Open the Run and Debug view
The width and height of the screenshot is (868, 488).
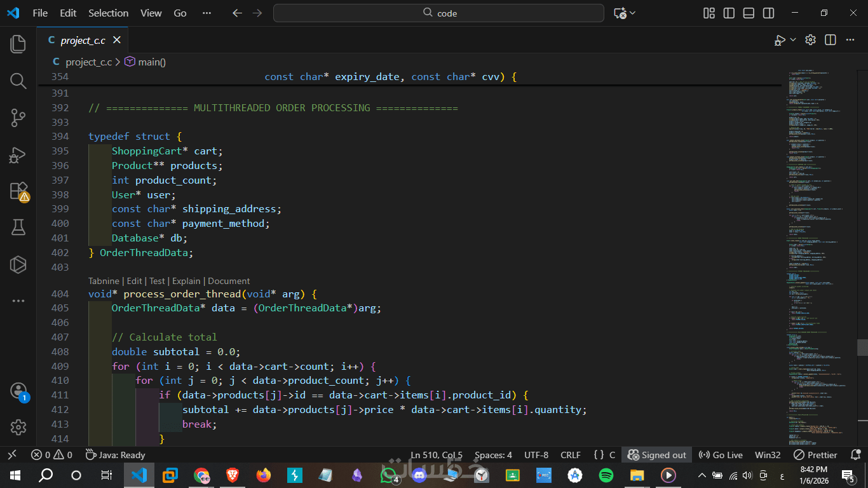tap(18, 154)
